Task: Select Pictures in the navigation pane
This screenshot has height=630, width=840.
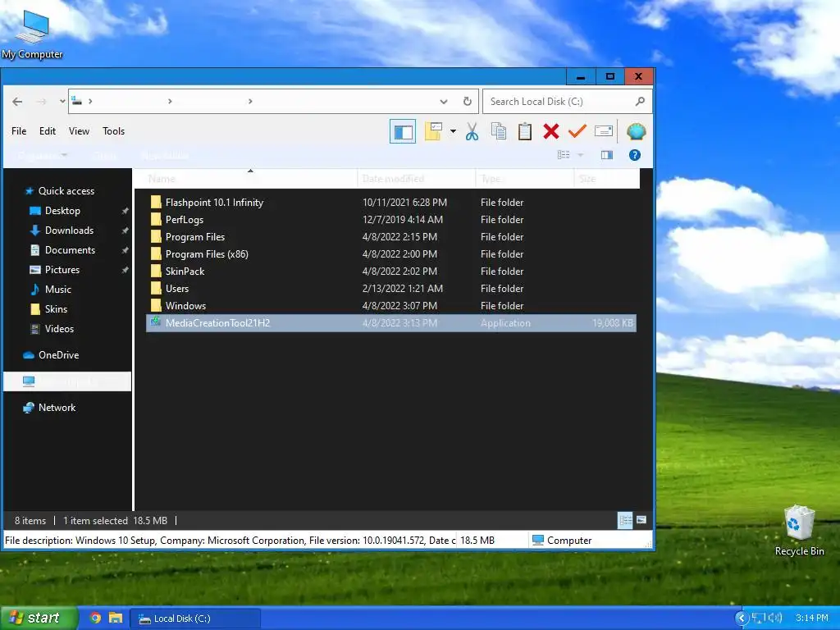Action: [62, 270]
